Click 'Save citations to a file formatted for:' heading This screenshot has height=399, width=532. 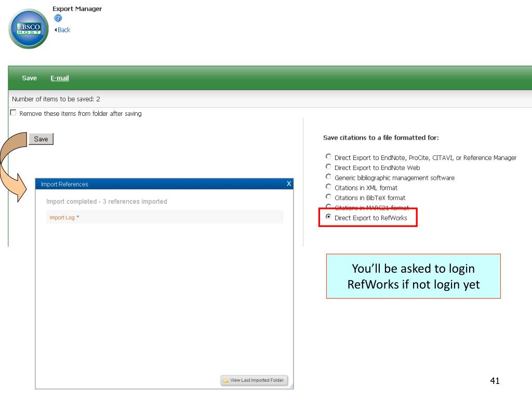pyautogui.click(x=381, y=138)
